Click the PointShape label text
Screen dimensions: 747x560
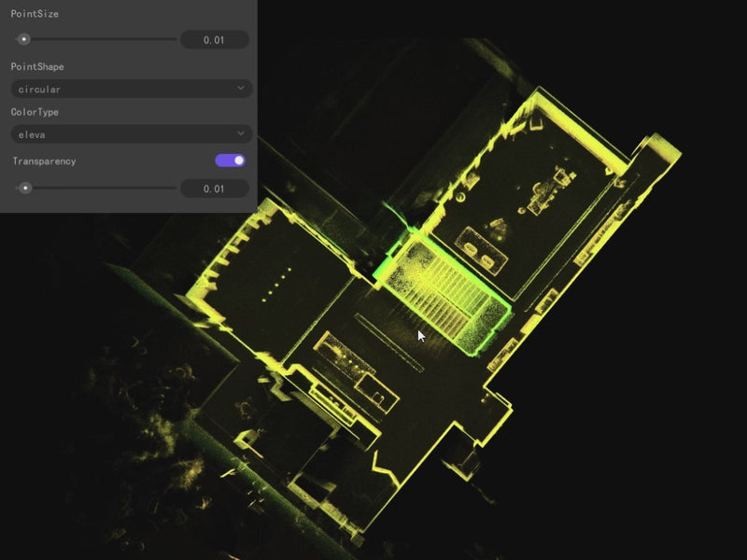[x=37, y=67]
